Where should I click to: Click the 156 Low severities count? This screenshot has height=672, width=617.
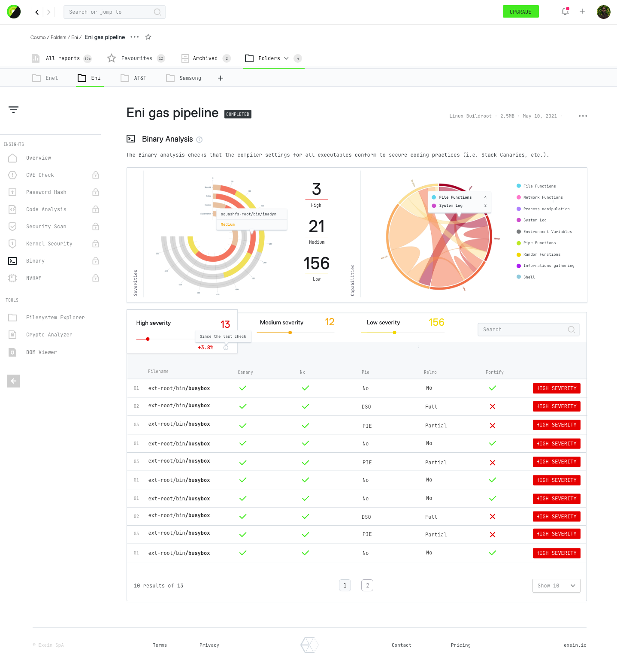[317, 263]
